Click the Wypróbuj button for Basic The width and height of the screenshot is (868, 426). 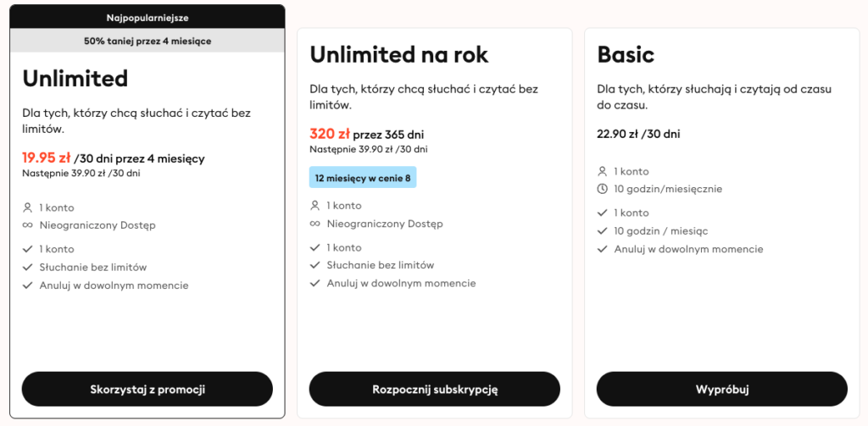coord(721,390)
